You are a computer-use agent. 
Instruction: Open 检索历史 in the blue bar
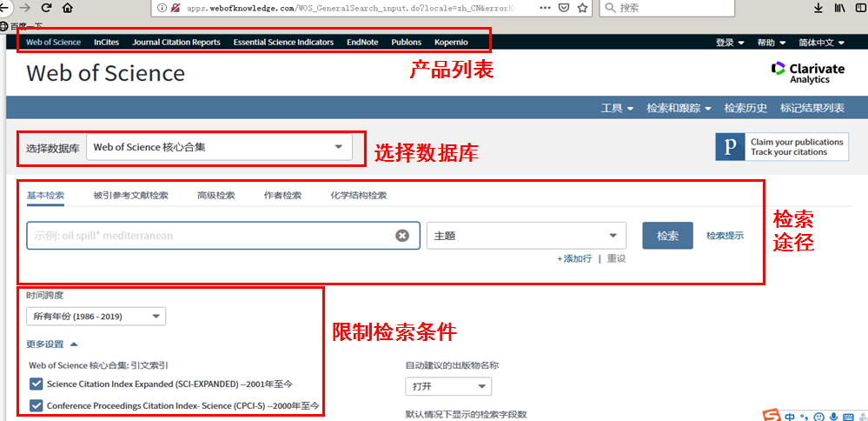click(745, 108)
